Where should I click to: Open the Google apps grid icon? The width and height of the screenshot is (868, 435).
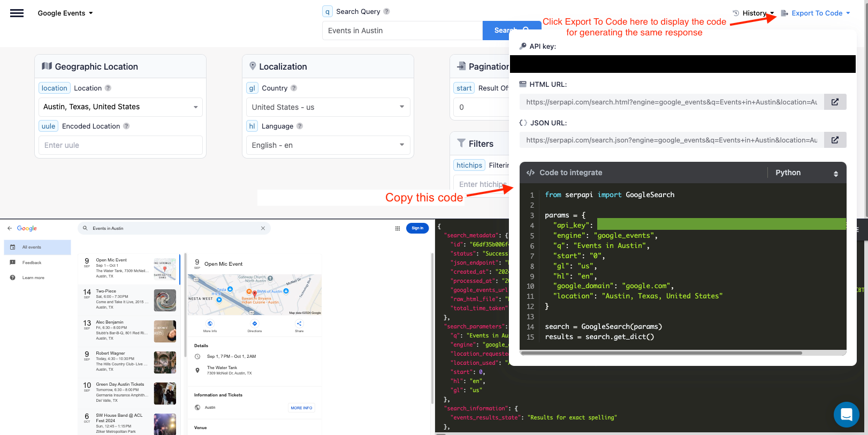pyautogui.click(x=398, y=228)
